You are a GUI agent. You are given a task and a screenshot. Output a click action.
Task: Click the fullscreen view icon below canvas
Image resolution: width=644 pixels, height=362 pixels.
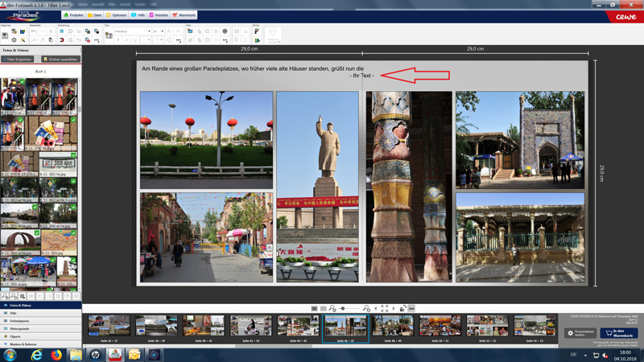[x=384, y=308]
